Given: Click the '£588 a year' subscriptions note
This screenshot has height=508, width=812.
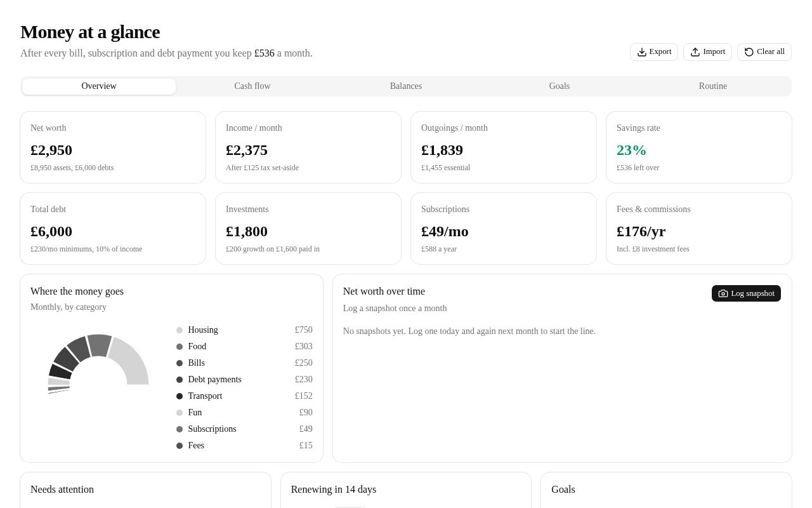Looking at the screenshot, I should [439, 249].
